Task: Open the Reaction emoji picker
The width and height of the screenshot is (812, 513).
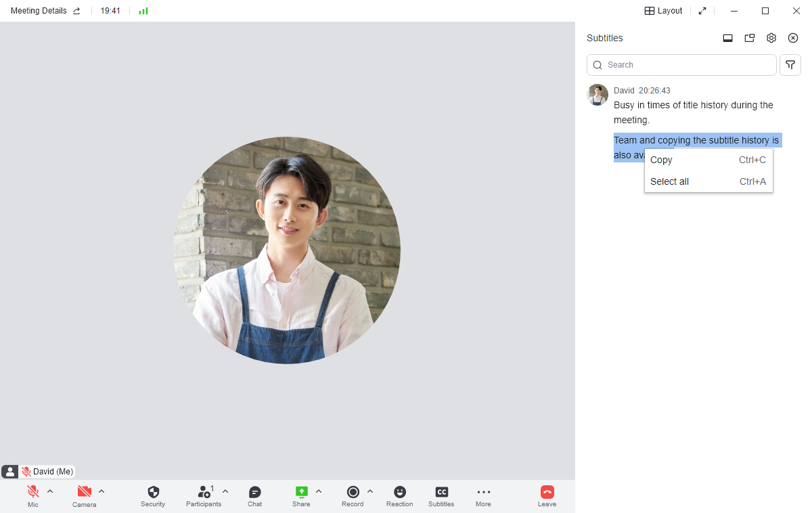Action: tap(399, 493)
